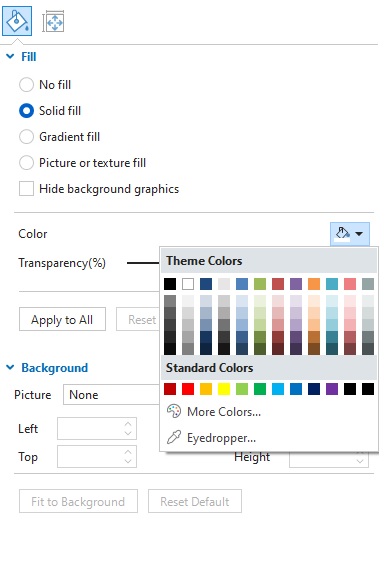Select light green standard color swatch
This screenshot has height=573, width=388.
pyautogui.click(x=242, y=389)
